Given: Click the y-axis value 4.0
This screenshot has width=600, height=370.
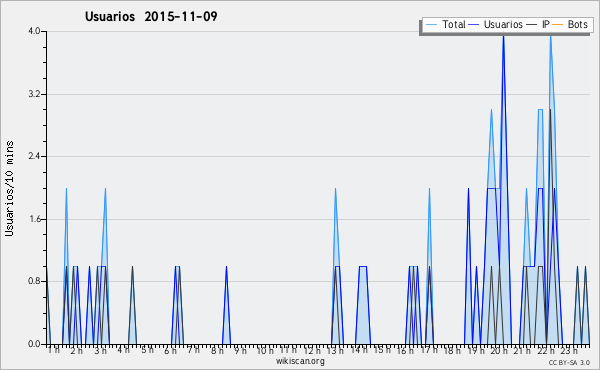Looking at the screenshot, I should [x=34, y=31].
